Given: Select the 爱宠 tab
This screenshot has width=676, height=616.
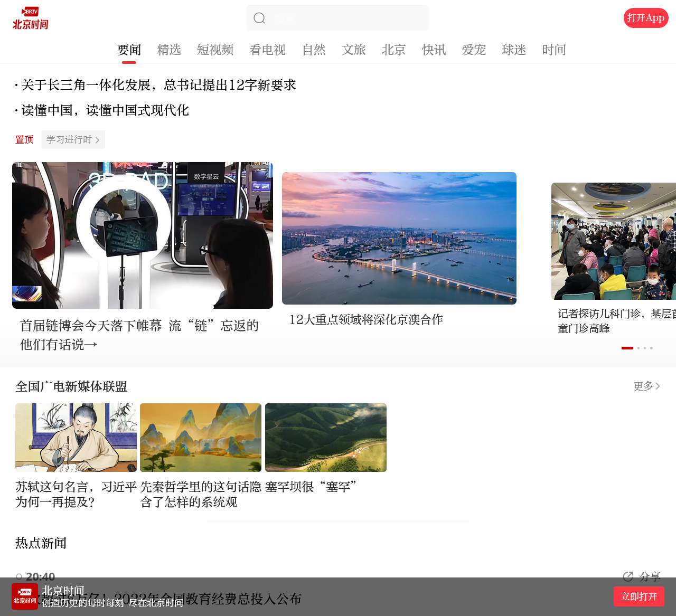Looking at the screenshot, I should [x=474, y=50].
